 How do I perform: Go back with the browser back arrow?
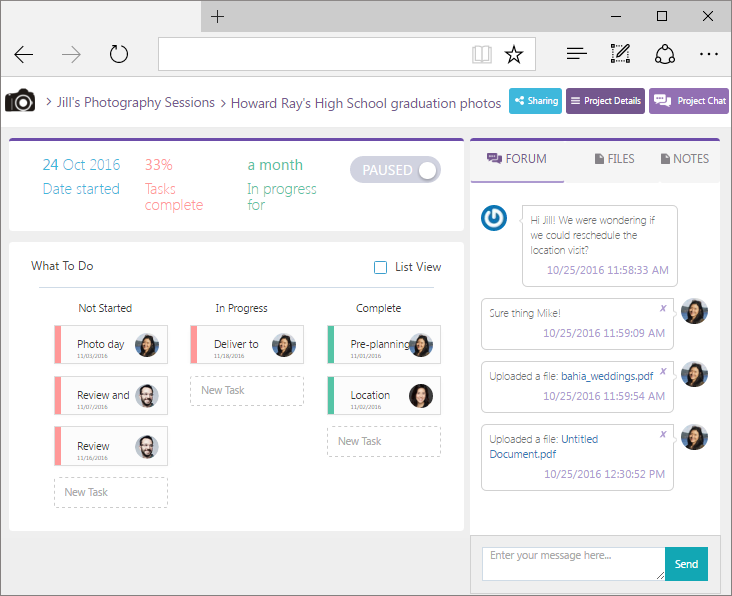[23, 55]
